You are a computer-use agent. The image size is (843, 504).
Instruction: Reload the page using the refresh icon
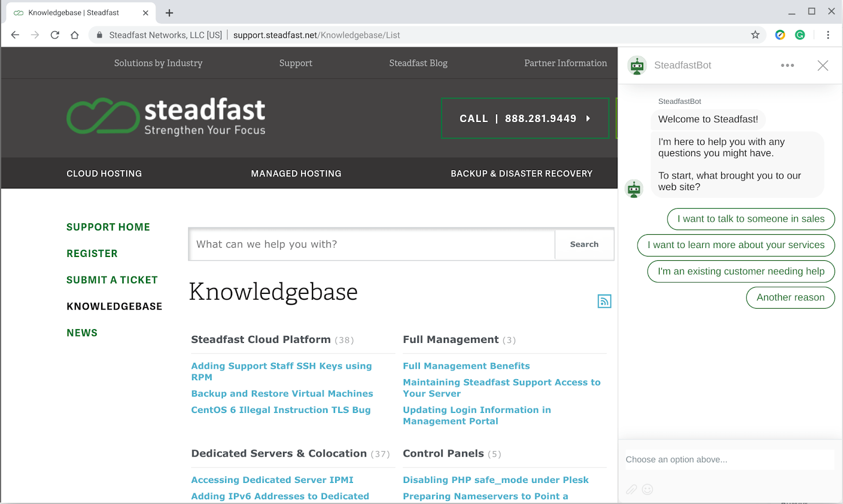click(55, 35)
